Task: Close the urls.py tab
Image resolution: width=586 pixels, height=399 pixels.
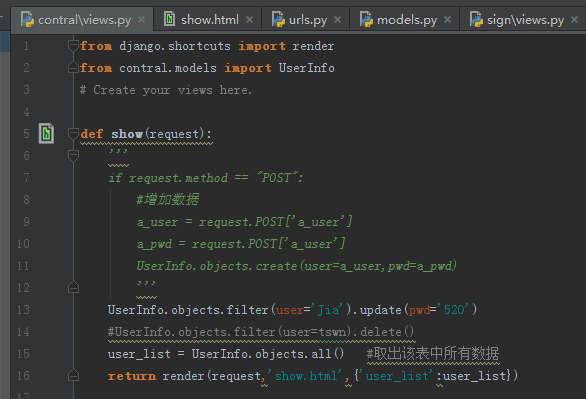Action: pyautogui.click(x=337, y=19)
